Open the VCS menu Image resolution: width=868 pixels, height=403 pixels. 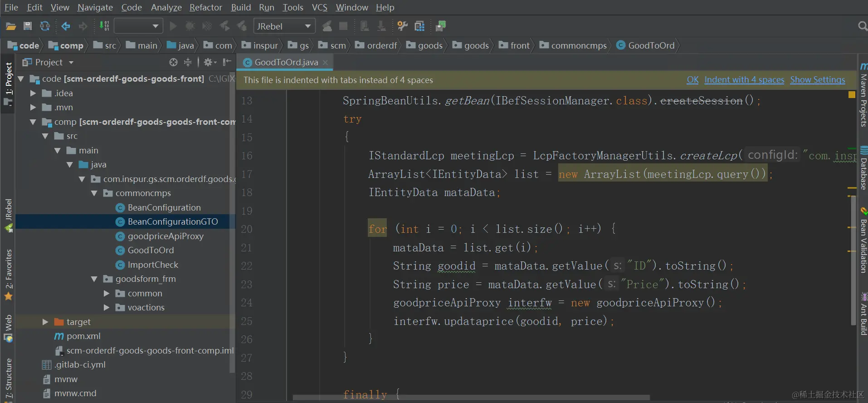tap(320, 7)
